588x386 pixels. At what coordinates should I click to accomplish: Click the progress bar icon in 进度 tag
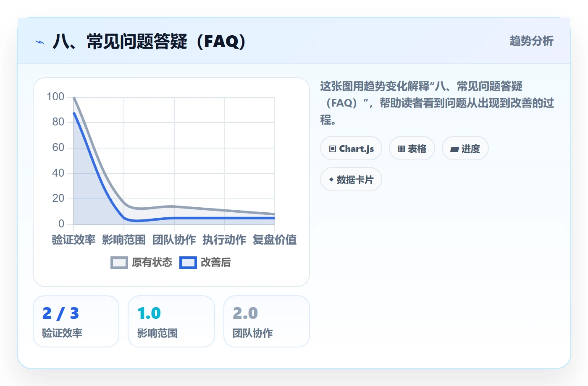pyautogui.click(x=454, y=149)
